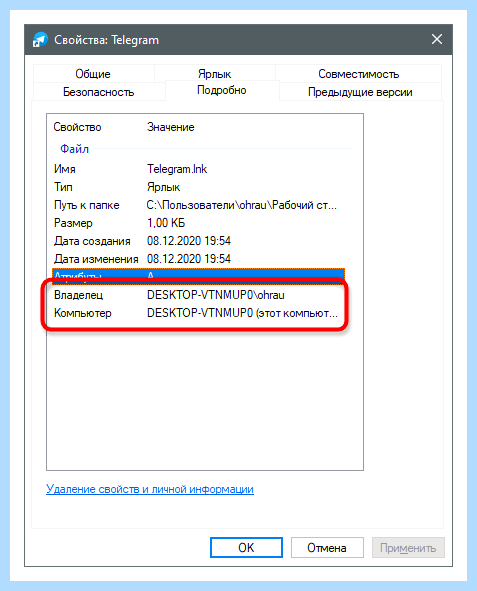
Task: Click the DESKTOP-VTNMUP0 (этот компьют… value
Action: [242, 313]
